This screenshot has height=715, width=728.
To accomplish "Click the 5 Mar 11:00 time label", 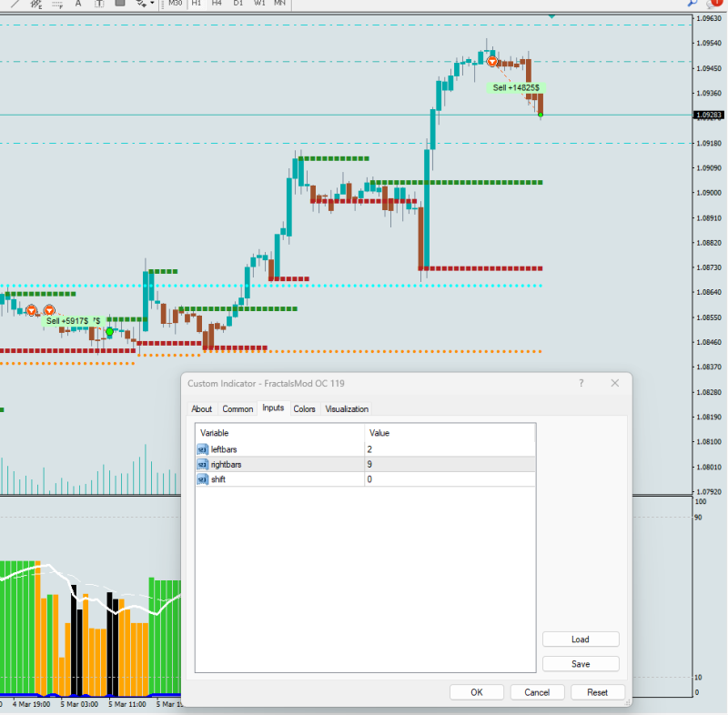I will (x=126, y=704).
